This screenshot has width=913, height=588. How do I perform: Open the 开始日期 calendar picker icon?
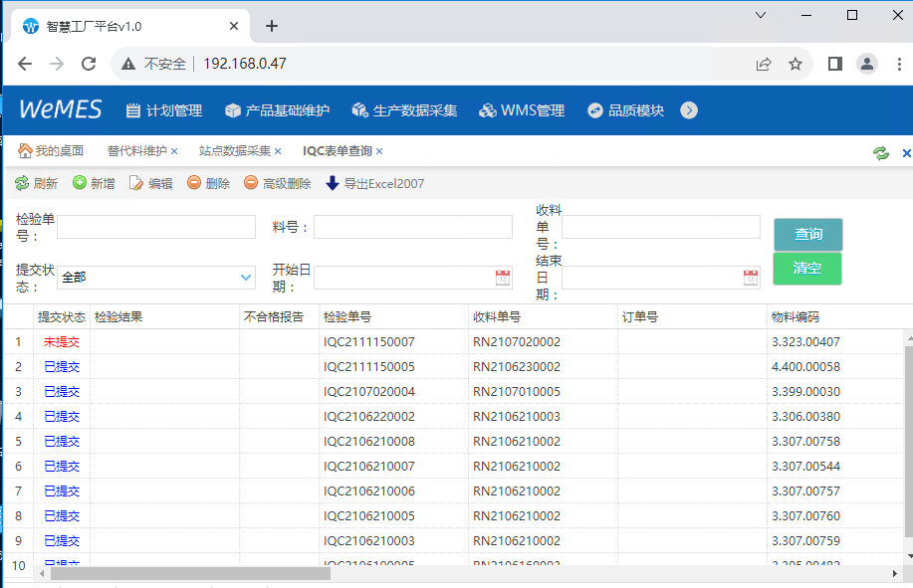[x=503, y=278]
